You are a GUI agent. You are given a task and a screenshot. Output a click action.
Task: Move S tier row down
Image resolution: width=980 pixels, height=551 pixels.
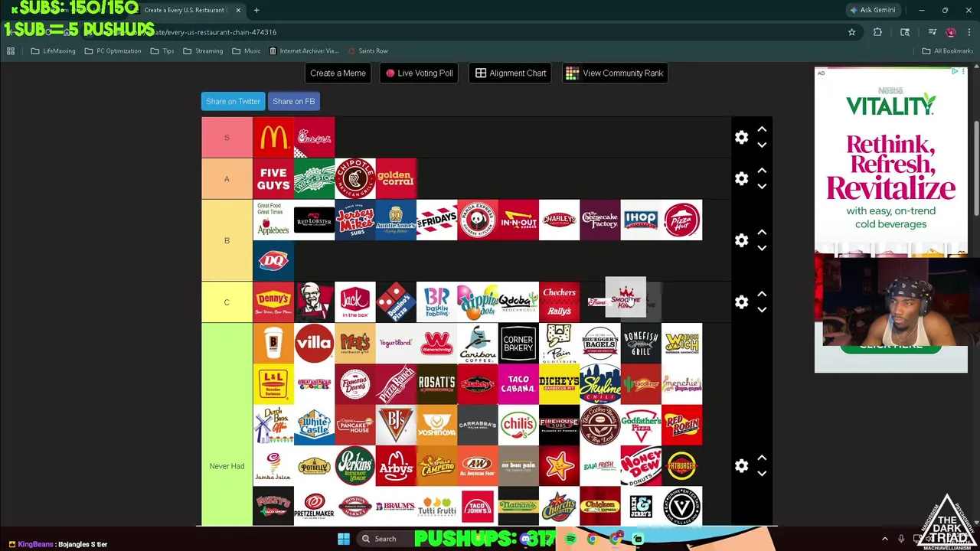[x=762, y=145]
